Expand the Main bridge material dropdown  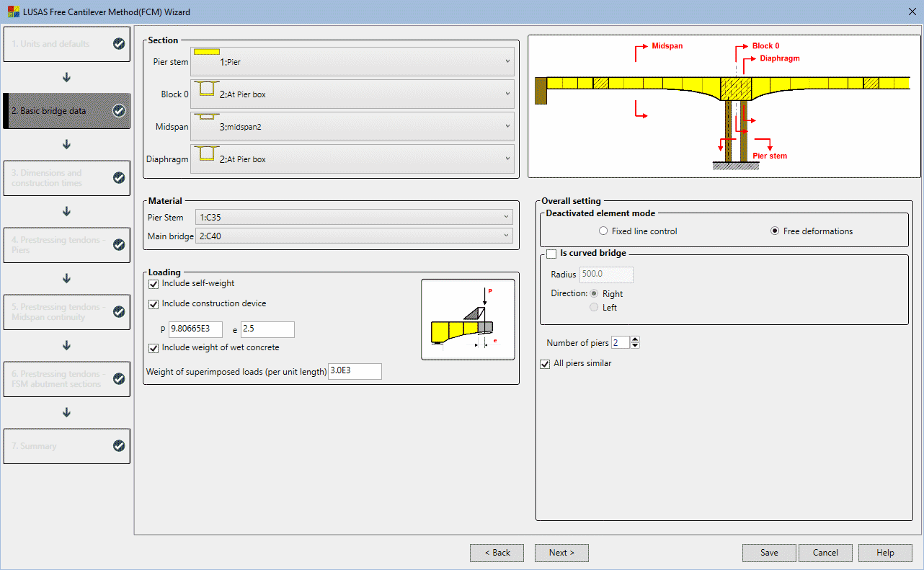(x=353, y=236)
